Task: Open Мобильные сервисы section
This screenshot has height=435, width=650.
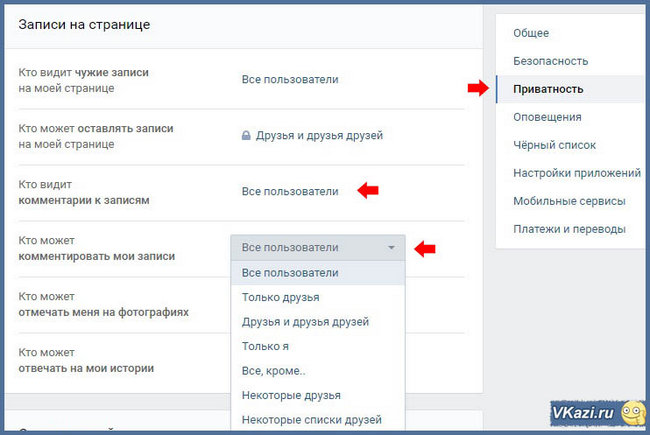Action: click(x=569, y=201)
